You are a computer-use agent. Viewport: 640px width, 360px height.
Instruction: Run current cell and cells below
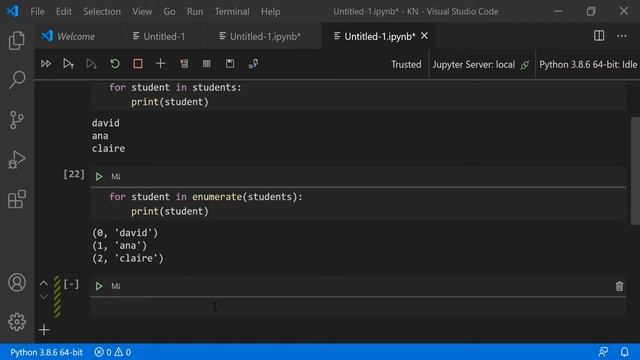click(91, 64)
